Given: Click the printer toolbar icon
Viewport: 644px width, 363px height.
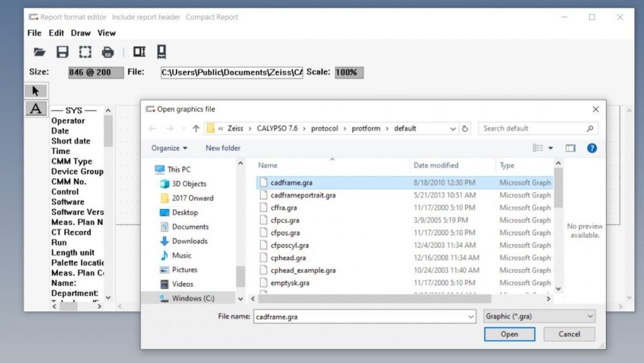Looking at the screenshot, I should pos(108,52).
